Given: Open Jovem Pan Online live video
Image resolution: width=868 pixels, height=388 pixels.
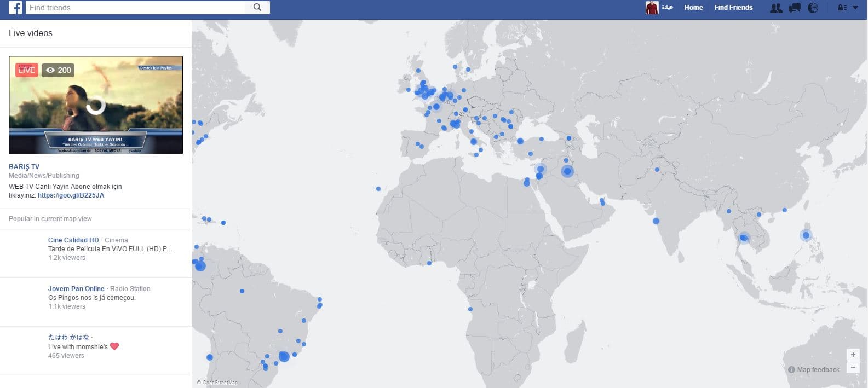Looking at the screenshot, I should 76,289.
